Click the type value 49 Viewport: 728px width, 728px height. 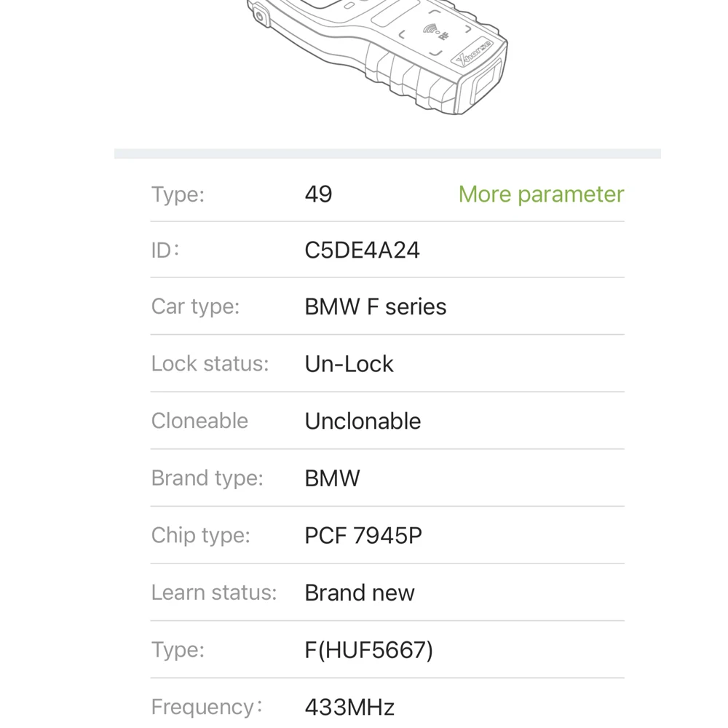point(318,194)
